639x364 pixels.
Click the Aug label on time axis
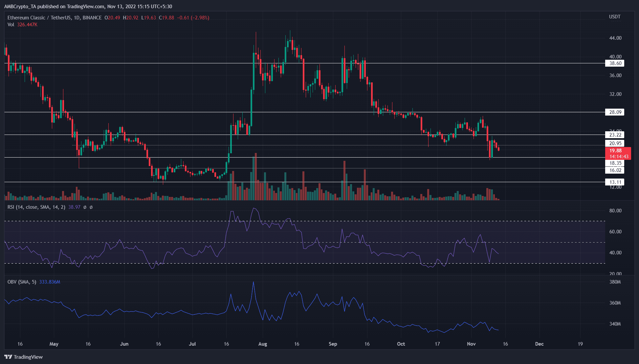click(x=263, y=344)
